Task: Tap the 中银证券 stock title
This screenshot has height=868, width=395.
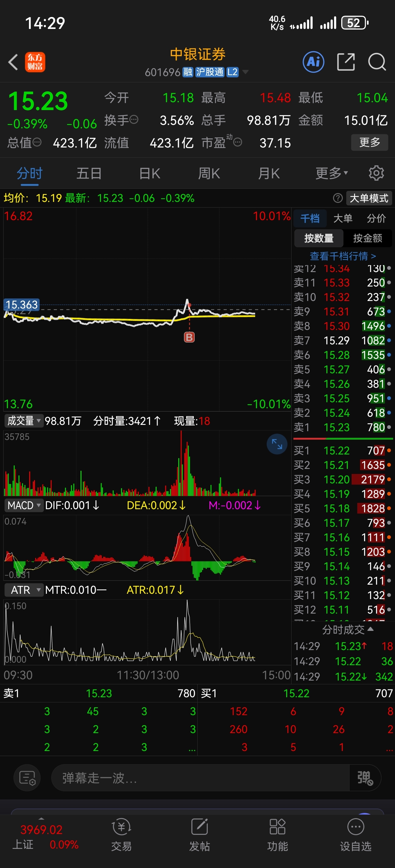Action: (197, 54)
